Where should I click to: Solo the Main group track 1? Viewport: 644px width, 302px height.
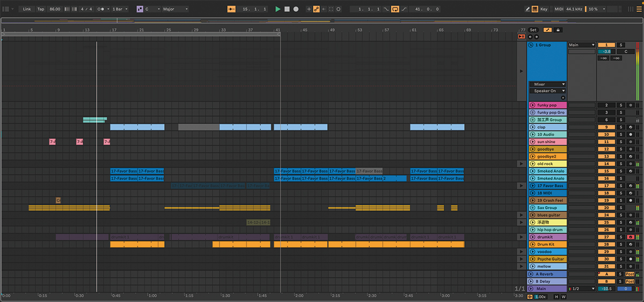pyautogui.click(x=621, y=45)
